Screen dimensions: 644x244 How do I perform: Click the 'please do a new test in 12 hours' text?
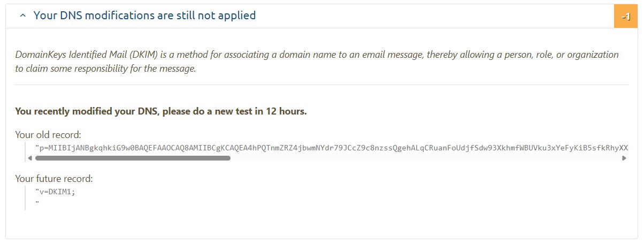coord(234,111)
